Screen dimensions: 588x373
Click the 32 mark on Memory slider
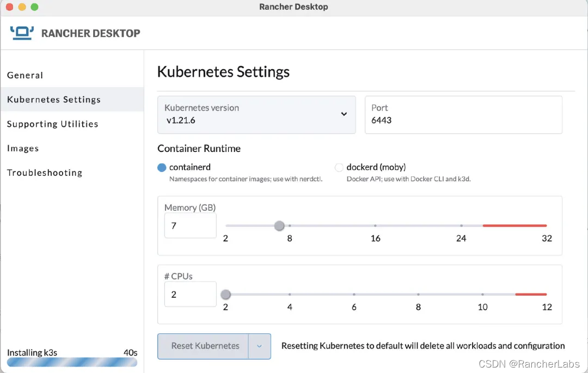547,239
